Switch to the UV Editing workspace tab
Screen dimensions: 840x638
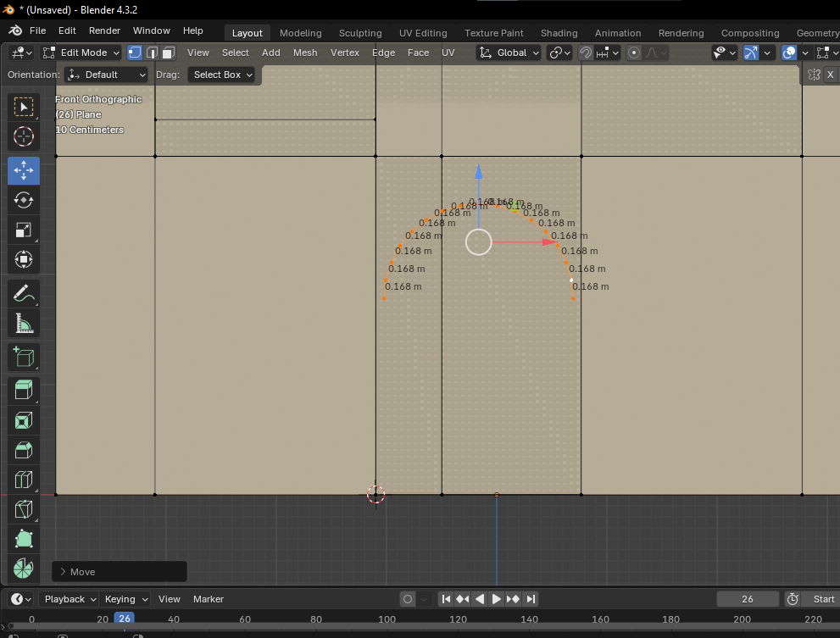[423, 33]
